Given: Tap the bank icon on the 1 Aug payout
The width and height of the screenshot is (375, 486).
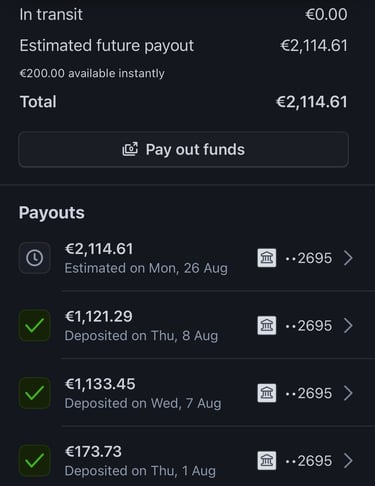Looking at the screenshot, I should (x=267, y=461).
